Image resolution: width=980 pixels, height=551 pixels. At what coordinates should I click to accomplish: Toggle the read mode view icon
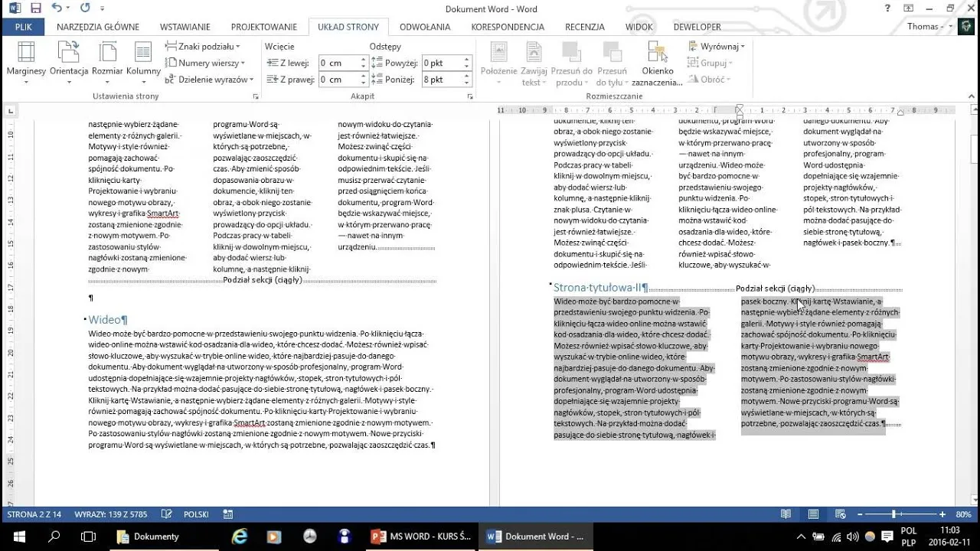(x=786, y=514)
